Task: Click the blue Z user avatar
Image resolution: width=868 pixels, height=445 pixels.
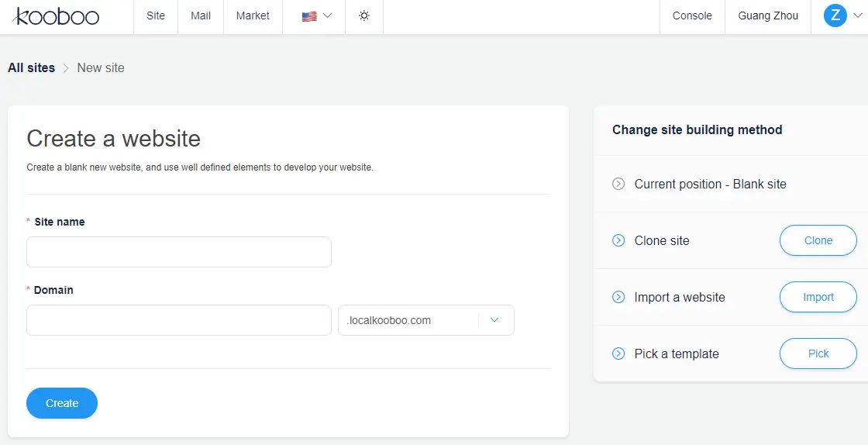Action: [835, 16]
